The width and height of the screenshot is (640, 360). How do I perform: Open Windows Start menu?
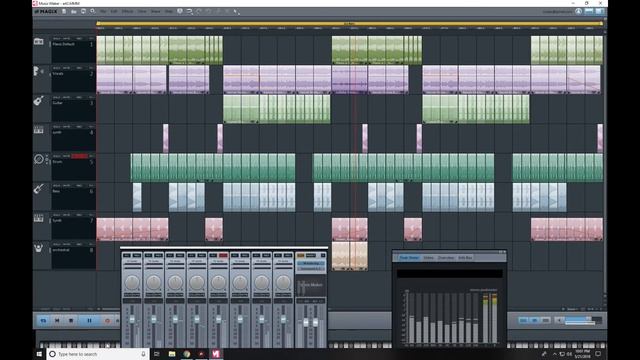pyautogui.click(x=40, y=354)
